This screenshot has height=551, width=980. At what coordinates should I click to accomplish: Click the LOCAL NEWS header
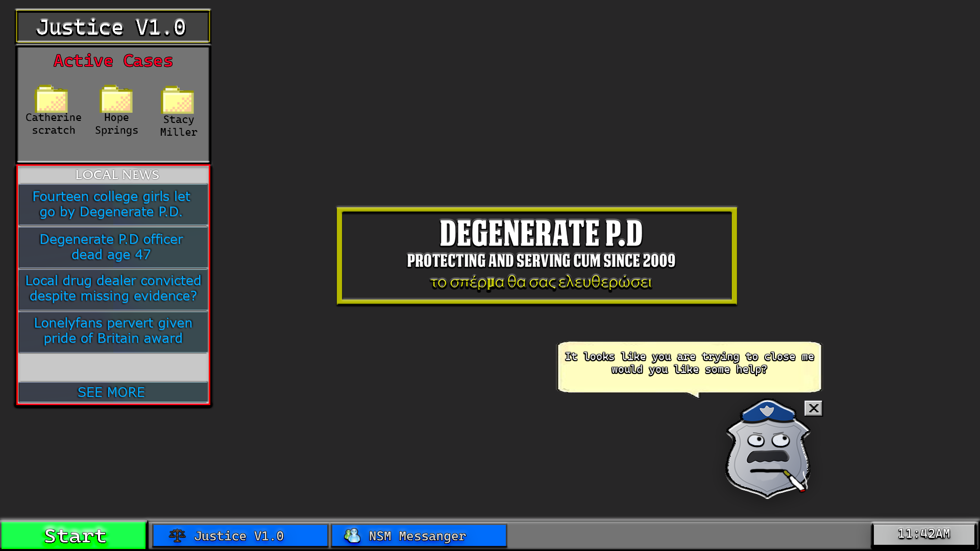[x=117, y=175]
